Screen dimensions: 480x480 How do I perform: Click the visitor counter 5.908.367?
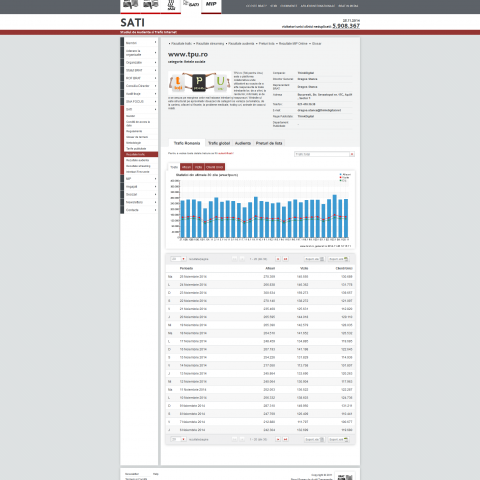tap(346, 26)
